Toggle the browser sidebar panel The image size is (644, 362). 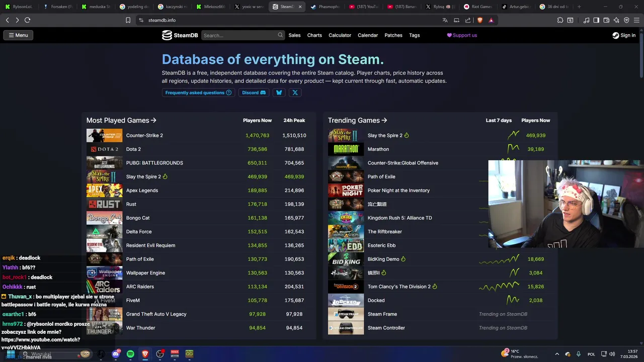coord(596,20)
